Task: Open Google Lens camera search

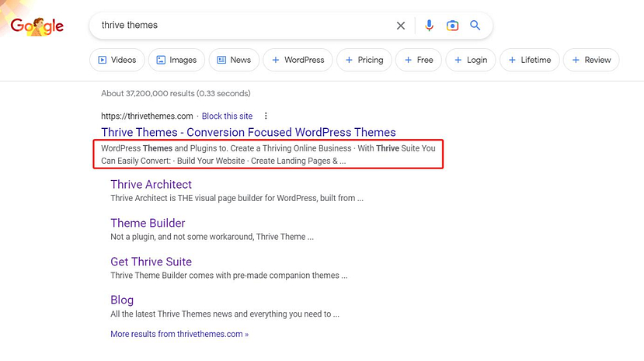Action: point(452,26)
